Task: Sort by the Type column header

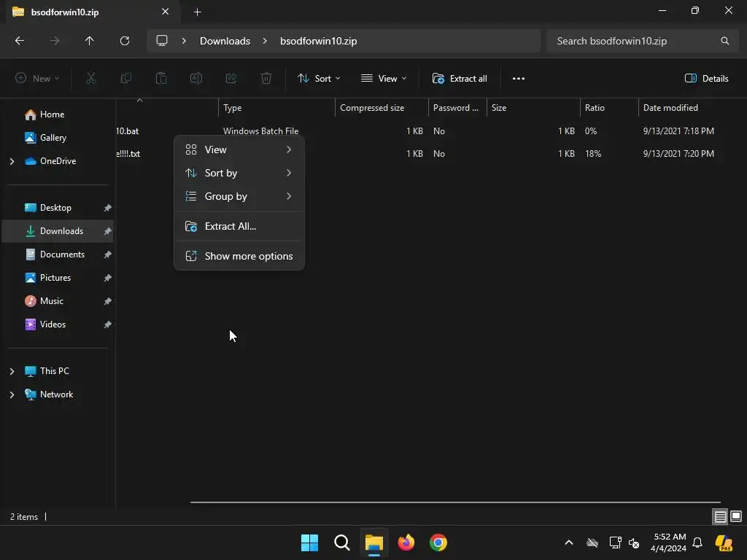Action: [x=276, y=108]
